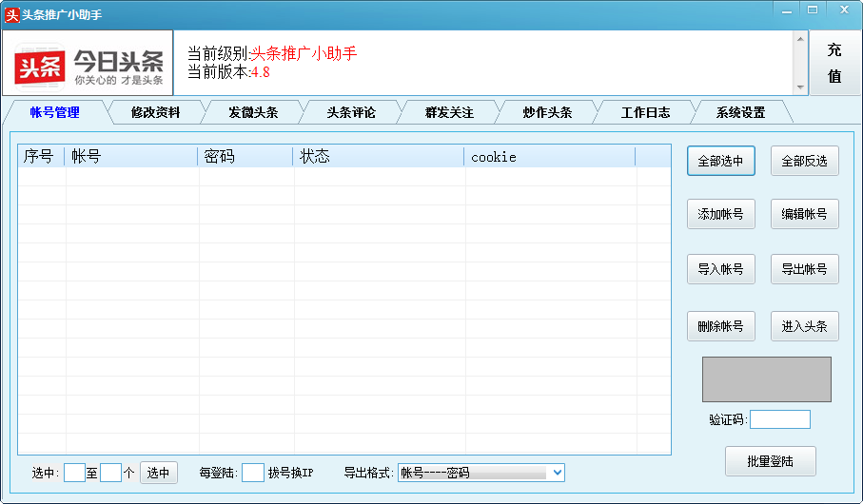
Task: Click the end-number field after 至
Action: (x=110, y=473)
